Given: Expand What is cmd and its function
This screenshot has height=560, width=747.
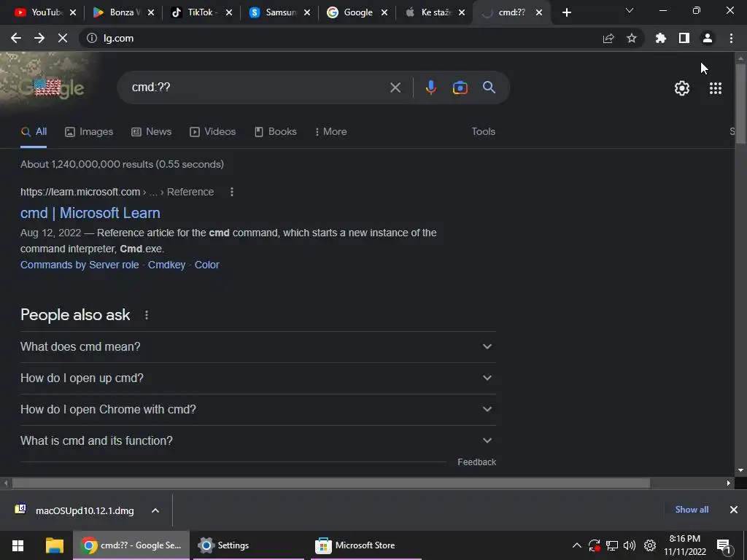Looking at the screenshot, I should point(258,441).
